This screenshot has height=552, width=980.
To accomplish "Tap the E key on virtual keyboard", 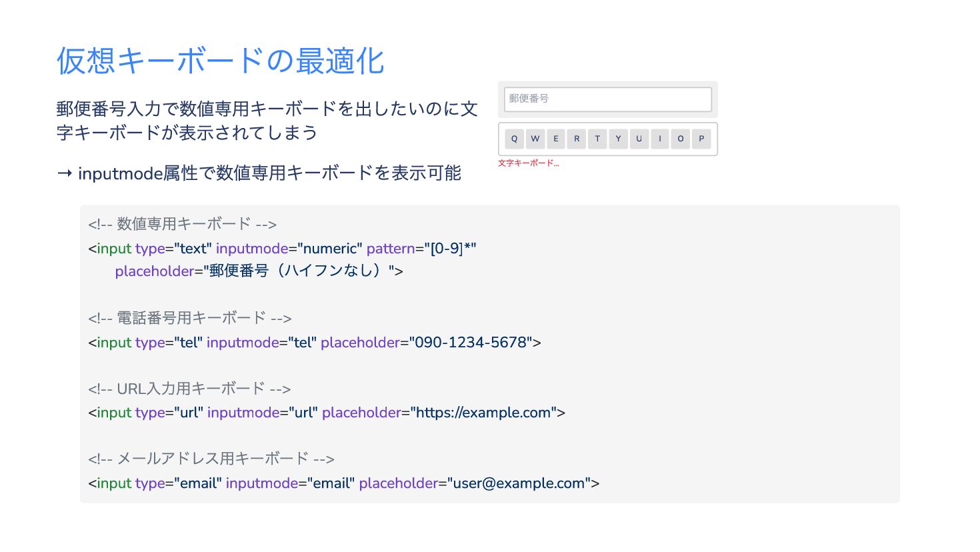I will coord(555,139).
